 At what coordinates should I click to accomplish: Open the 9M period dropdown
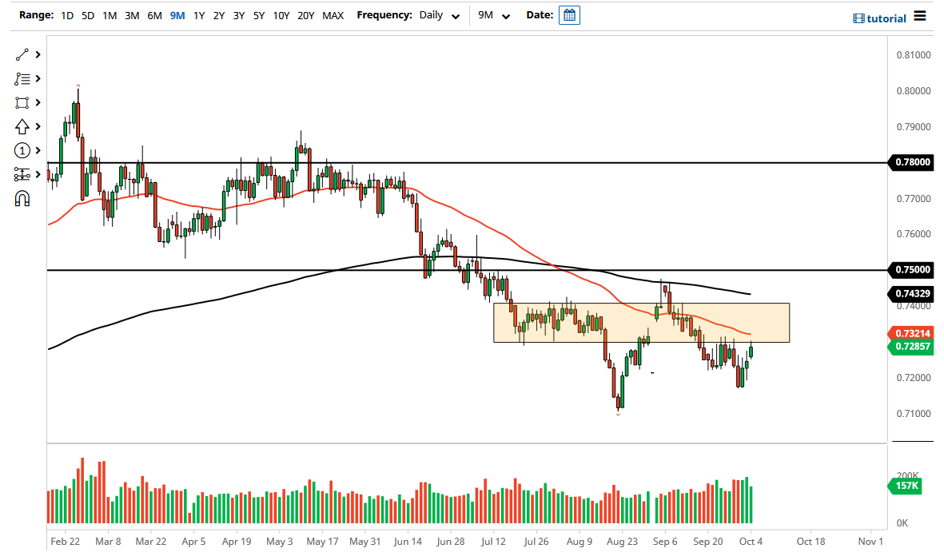(493, 15)
